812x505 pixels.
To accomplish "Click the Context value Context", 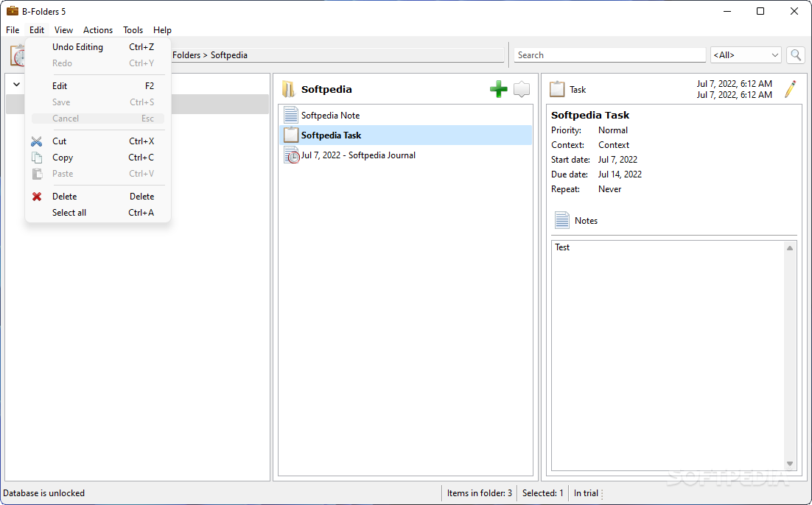I will pos(614,145).
